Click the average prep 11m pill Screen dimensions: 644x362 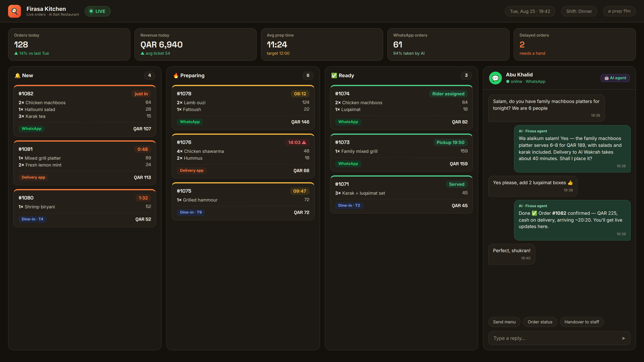click(x=619, y=11)
